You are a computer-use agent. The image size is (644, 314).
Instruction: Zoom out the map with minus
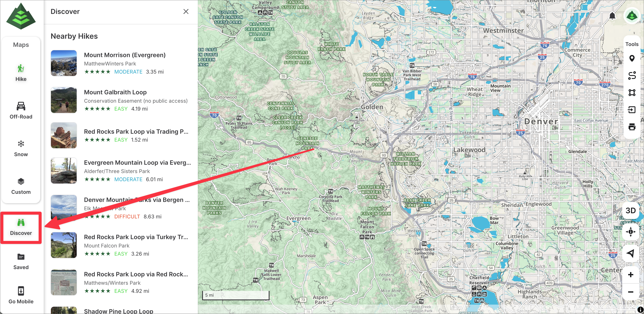click(630, 292)
